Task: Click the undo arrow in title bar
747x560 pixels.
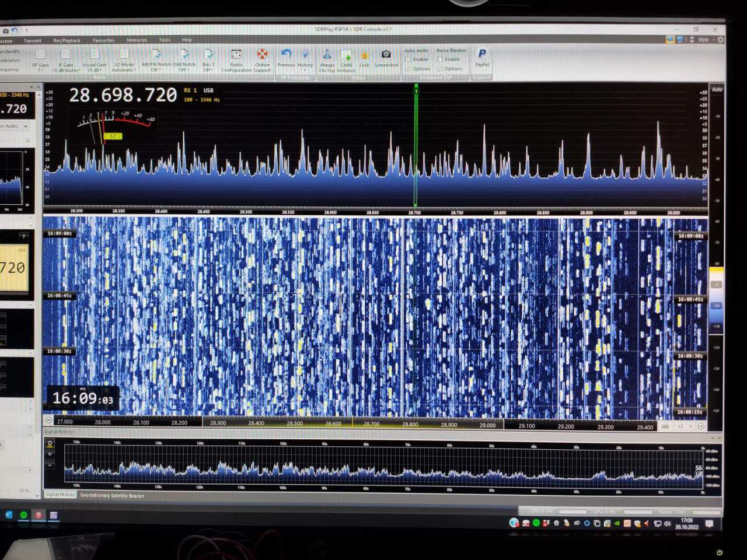Action: click(x=15, y=30)
